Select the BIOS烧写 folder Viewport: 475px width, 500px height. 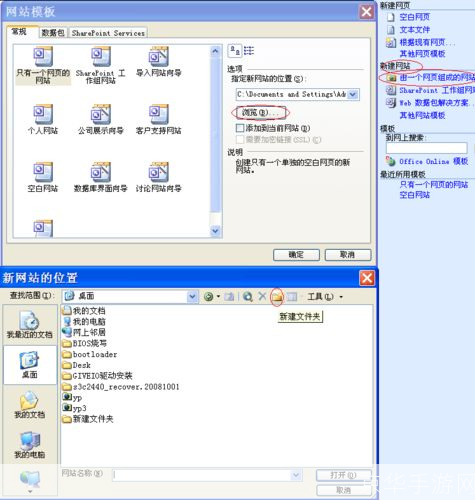85,343
